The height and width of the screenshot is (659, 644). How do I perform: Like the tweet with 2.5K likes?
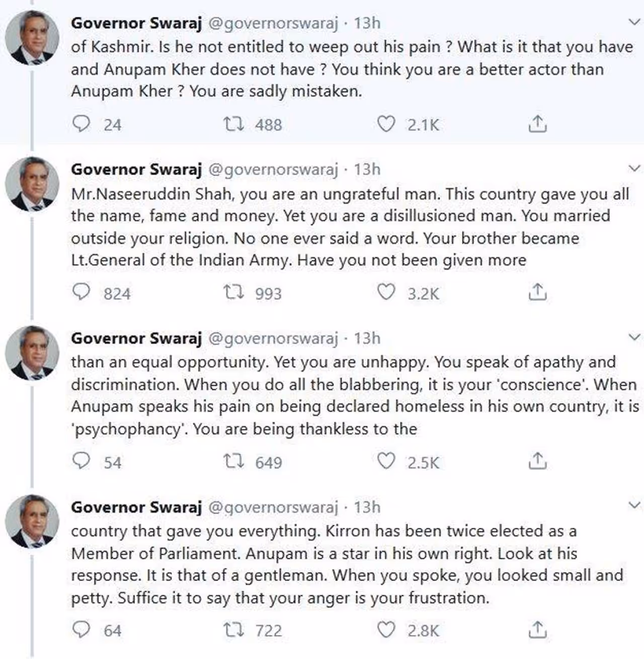click(x=386, y=461)
